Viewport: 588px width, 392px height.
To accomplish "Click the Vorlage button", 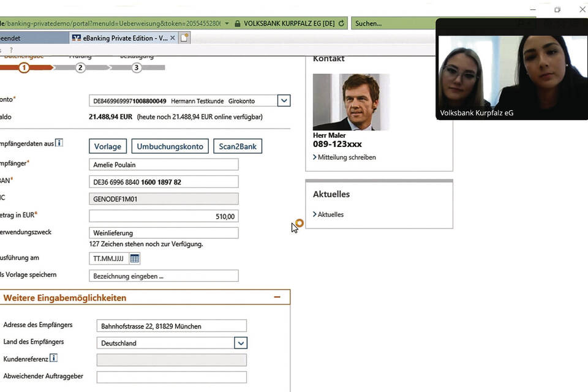I will (108, 146).
